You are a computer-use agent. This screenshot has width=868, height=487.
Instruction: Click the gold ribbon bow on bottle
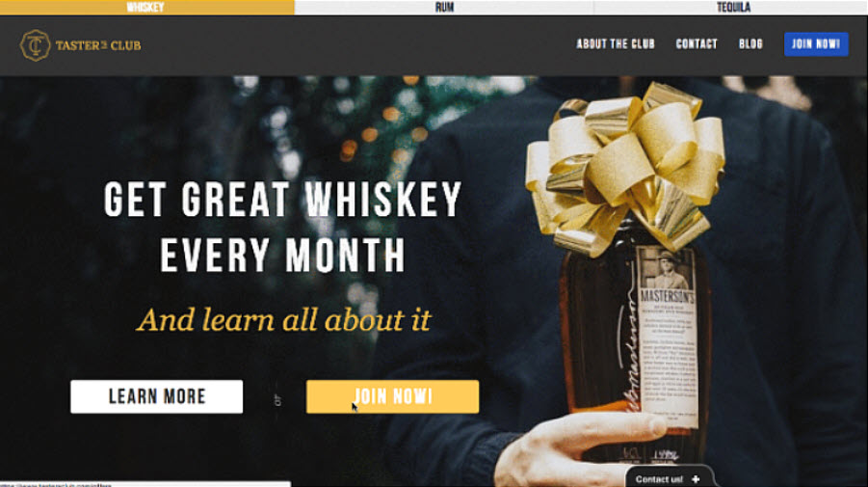[x=626, y=166]
